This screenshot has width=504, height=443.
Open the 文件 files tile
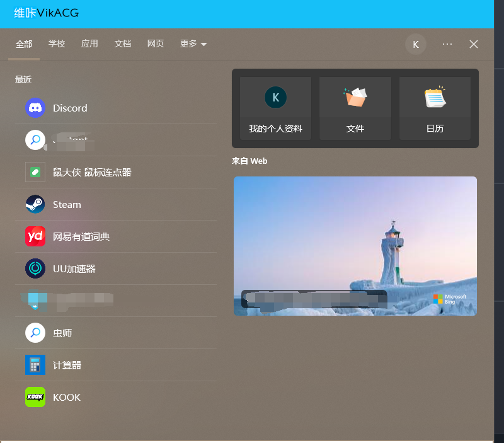click(355, 108)
